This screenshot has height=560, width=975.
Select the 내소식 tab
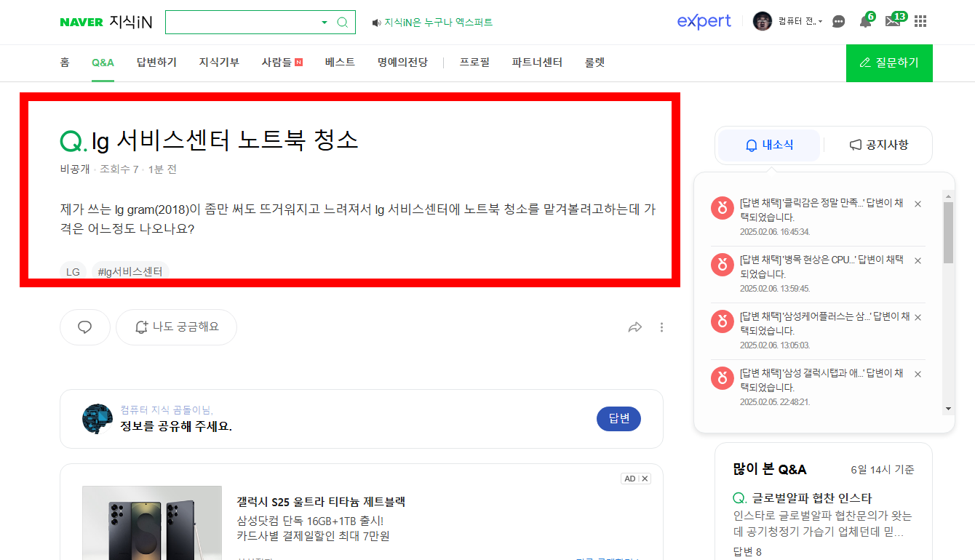[x=769, y=145]
